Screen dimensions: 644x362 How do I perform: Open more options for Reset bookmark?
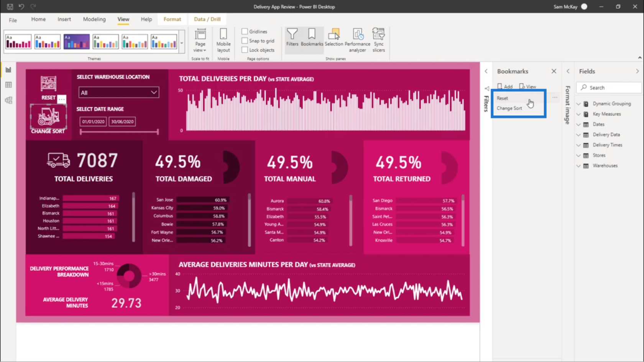[555, 98]
